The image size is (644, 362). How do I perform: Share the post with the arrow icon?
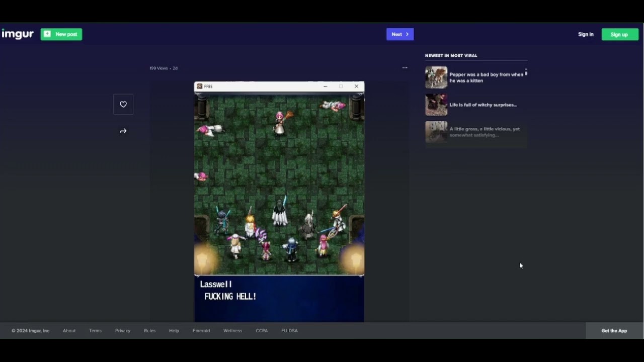(123, 131)
